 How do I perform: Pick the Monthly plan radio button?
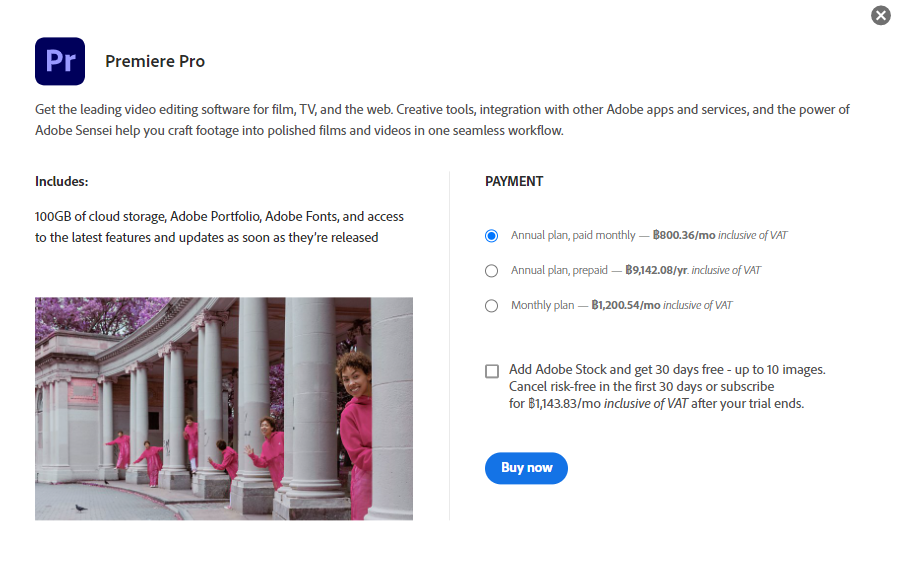coord(491,306)
